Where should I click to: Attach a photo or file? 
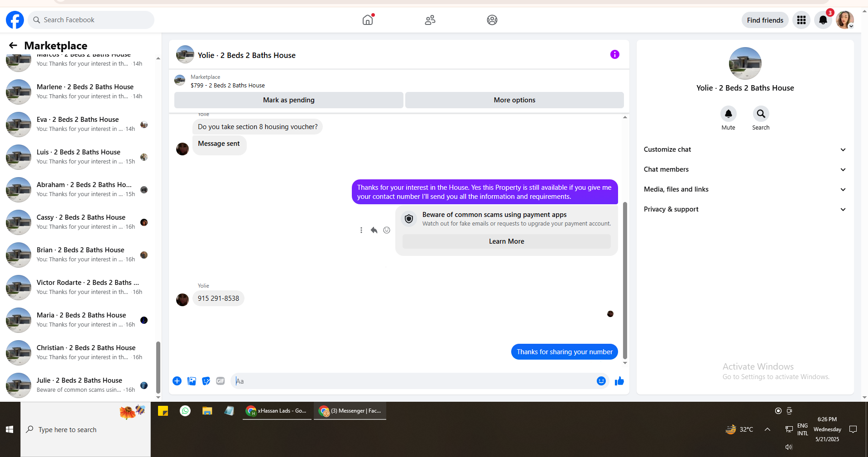pos(192,381)
